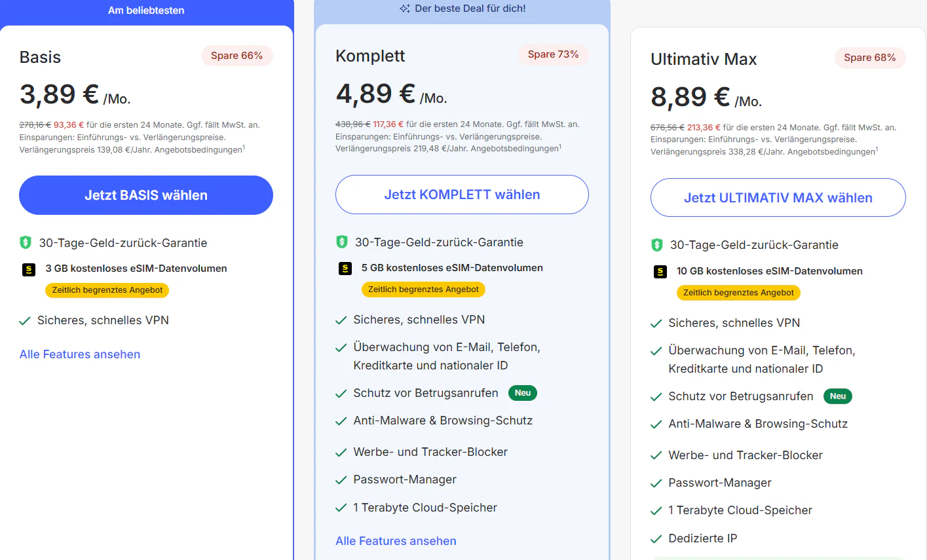Open 'Alle Features ansehen' under Basis plan
Screen dimensions: 927x560
(80, 354)
